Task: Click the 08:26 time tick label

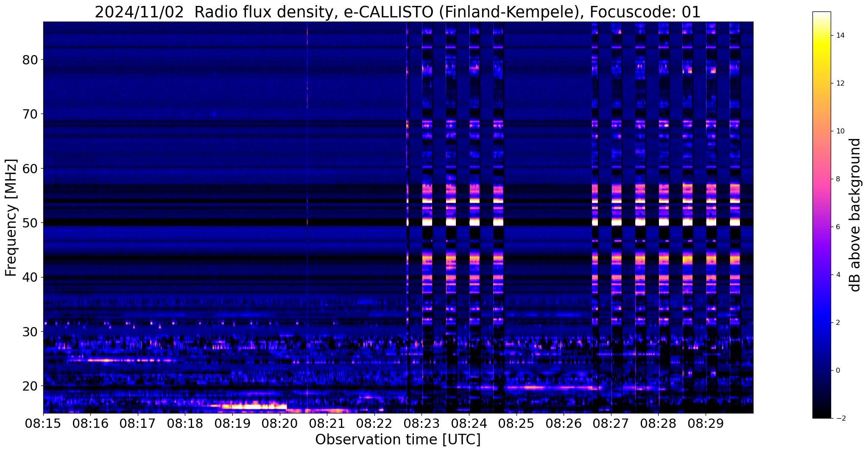Action: [564, 424]
